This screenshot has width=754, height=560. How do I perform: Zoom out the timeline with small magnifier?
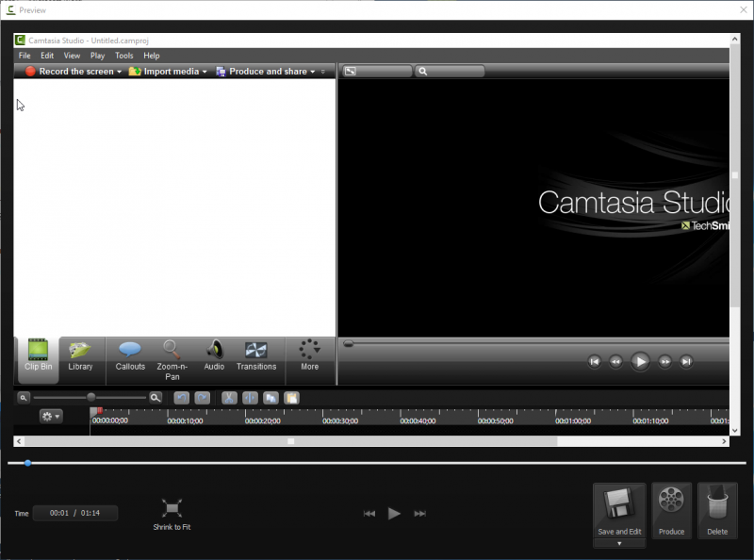pyautogui.click(x=24, y=398)
